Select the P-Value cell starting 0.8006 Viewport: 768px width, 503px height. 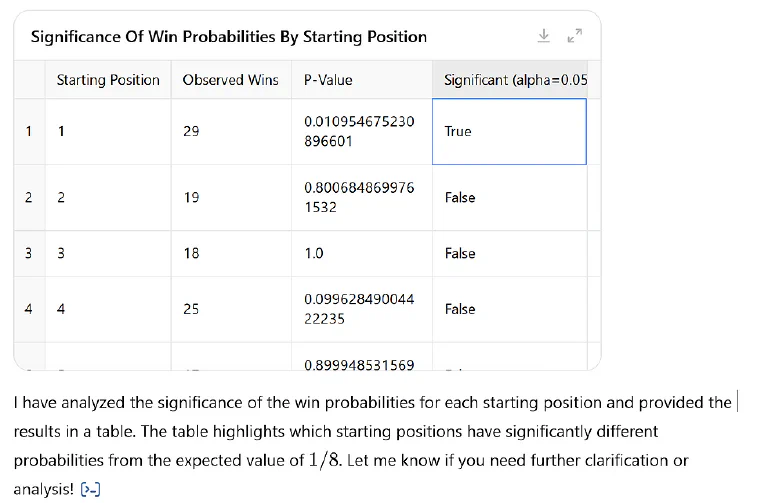[362, 197]
